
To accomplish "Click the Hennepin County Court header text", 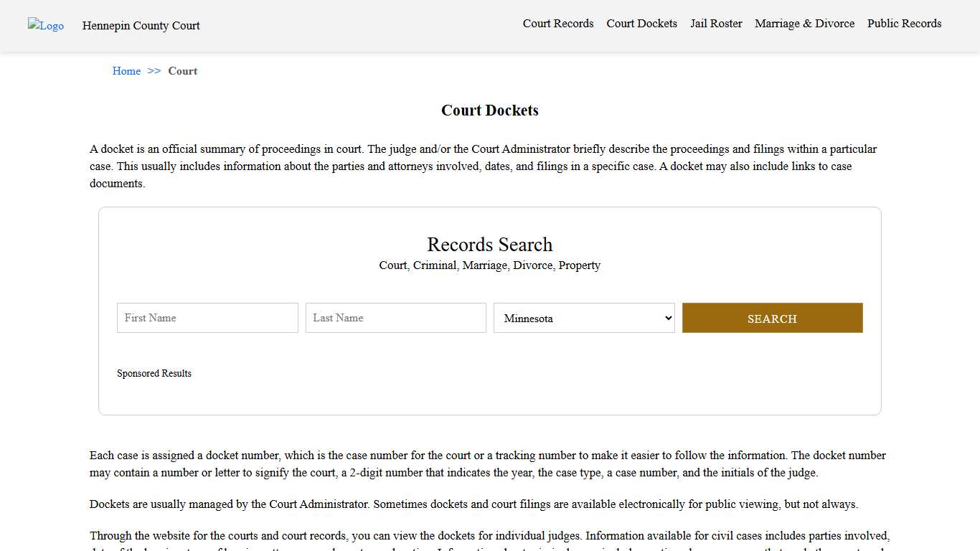I will coord(141,26).
